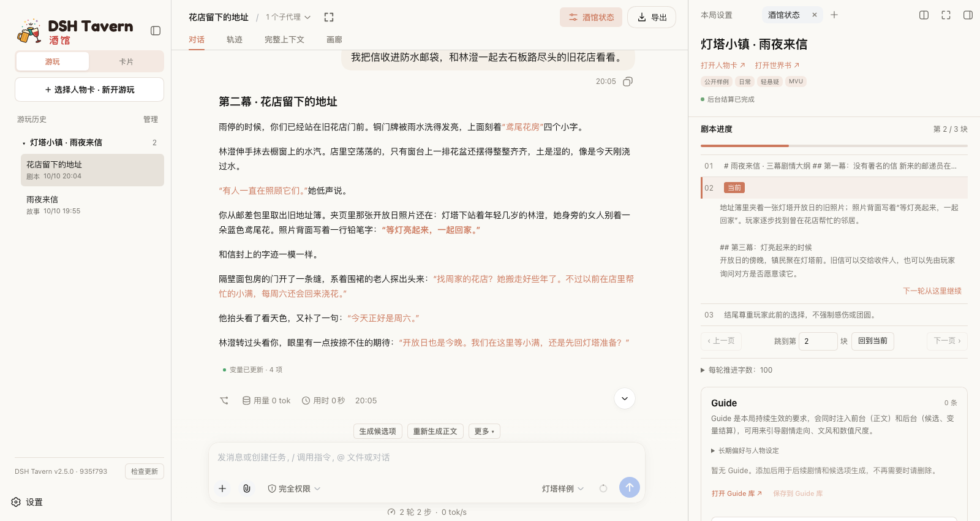The width and height of the screenshot is (980, 521).
Task: Open the 画廊 tab
Action: (x=334, y=40)
